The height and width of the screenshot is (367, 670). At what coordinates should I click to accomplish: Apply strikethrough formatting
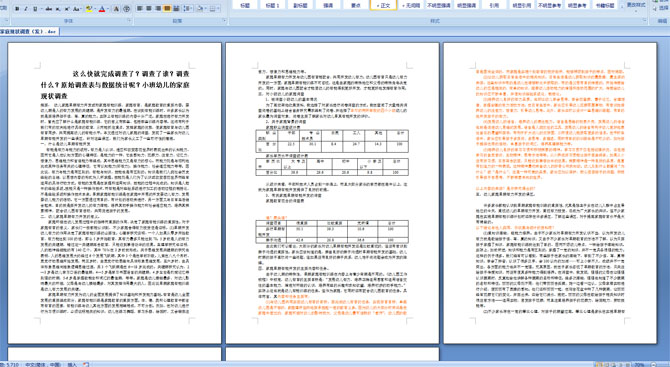(49, 9)
